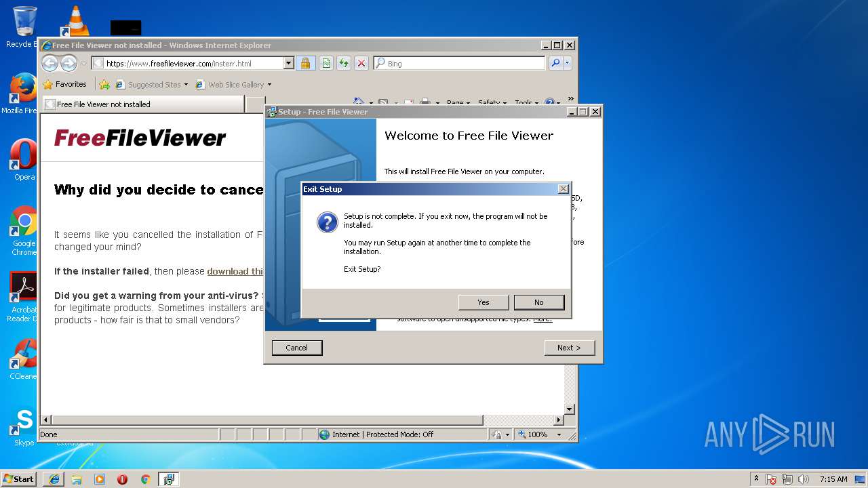Expand the address bar URL dropdown
Image resolution: width=868 pixels, height=488 pixels.
click(x=288, y=63)
